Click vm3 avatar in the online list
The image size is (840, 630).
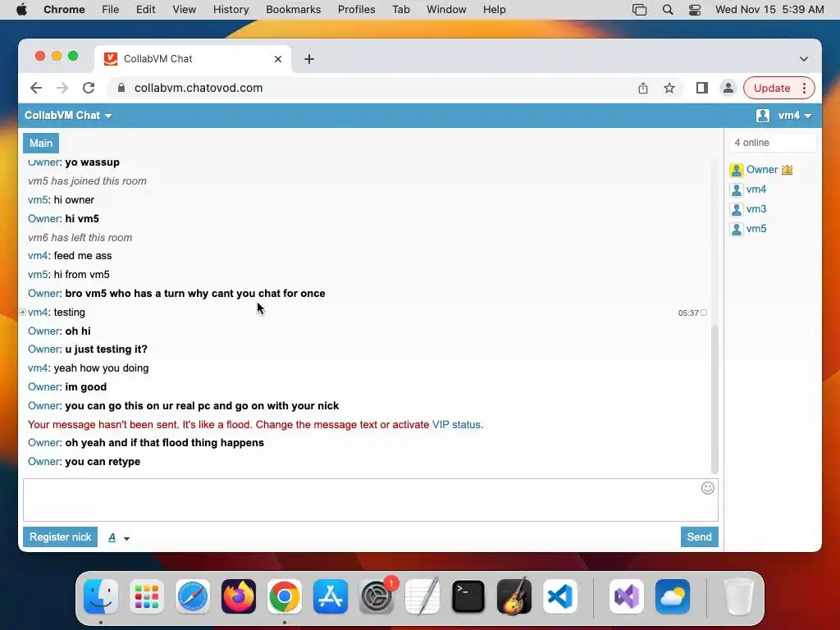(x=737, y=209)
